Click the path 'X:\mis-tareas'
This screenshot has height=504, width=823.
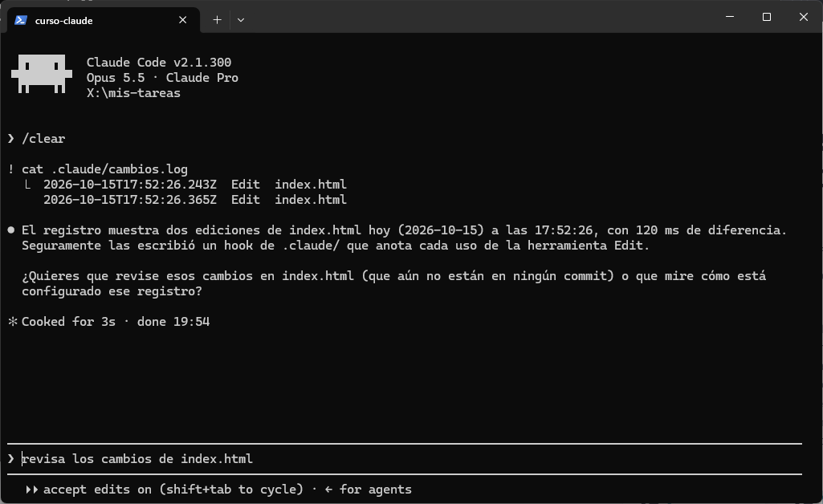coord(133,93)
